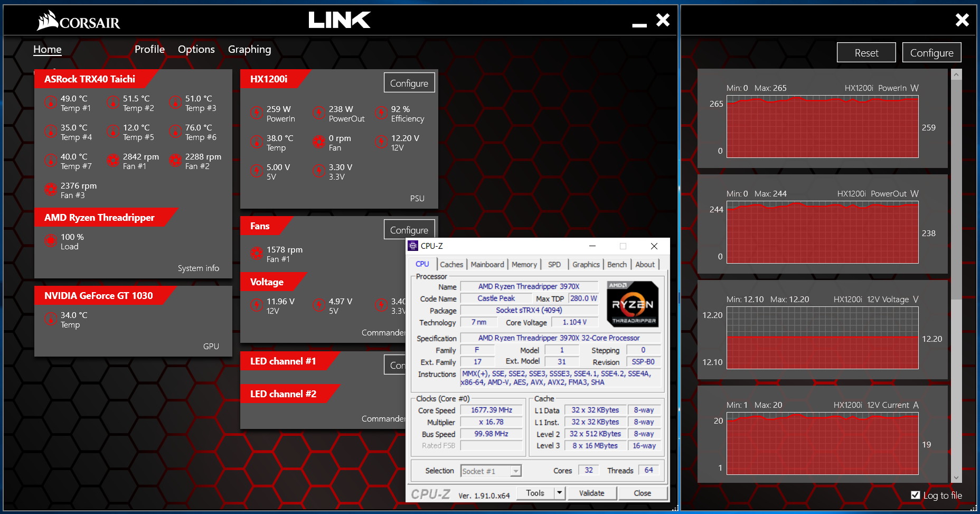
Task: Configure the Fans panel
Action: 409,230
